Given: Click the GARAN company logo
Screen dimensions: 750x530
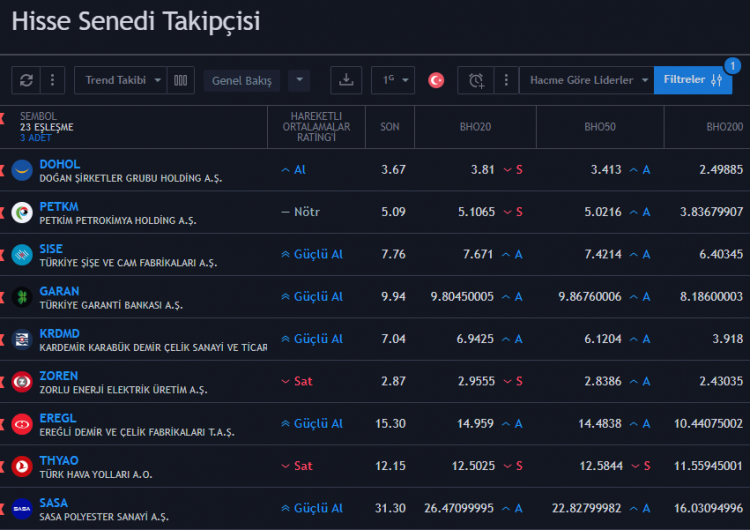Looking at the screenshot, I should [22, 297].
